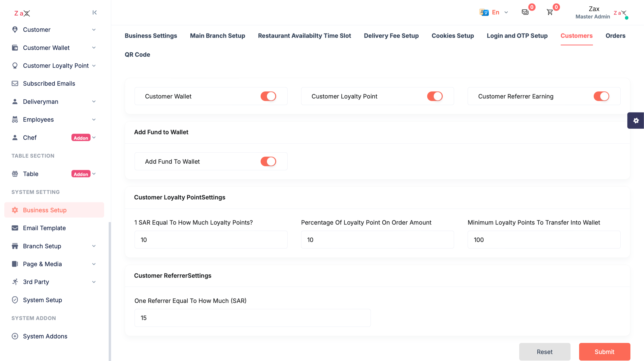This screenshot has height=361, width=644.
Task: Select Business Setup sidebar item
Action: click(x=54, y=210)
